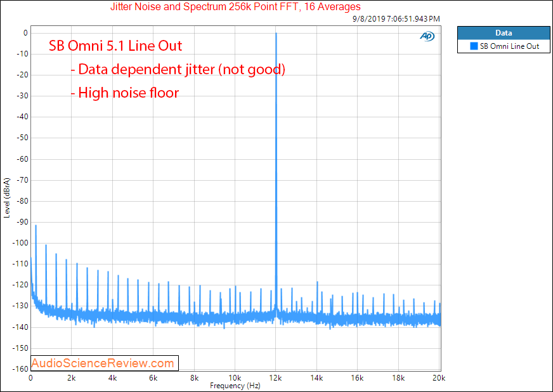Screen dimensions: 553x392
Task: Click the '-70' level tick label
Action: click(x=22, y=180)
